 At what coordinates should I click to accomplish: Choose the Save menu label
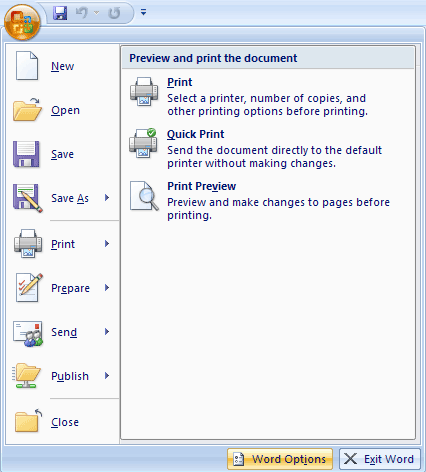click(x=62, y=154)
